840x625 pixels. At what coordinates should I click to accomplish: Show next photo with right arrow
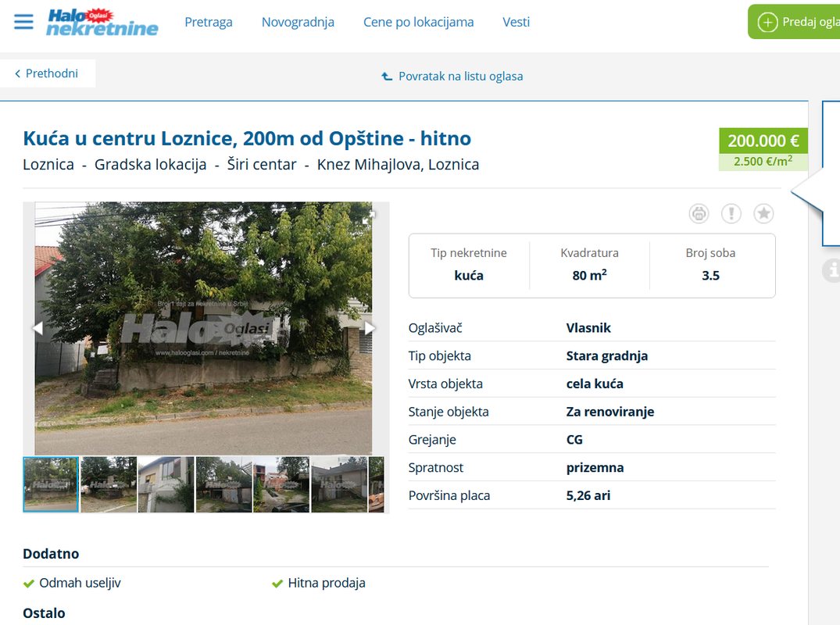(369, 328)
